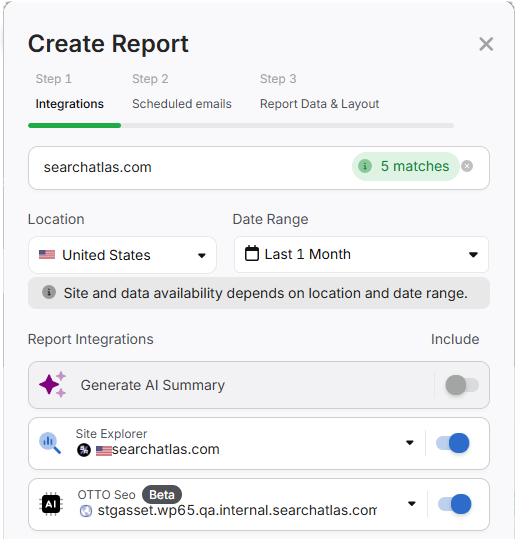522x539 pixels.
Task: Click the Date Range label
Action: [x=270, y=219]
